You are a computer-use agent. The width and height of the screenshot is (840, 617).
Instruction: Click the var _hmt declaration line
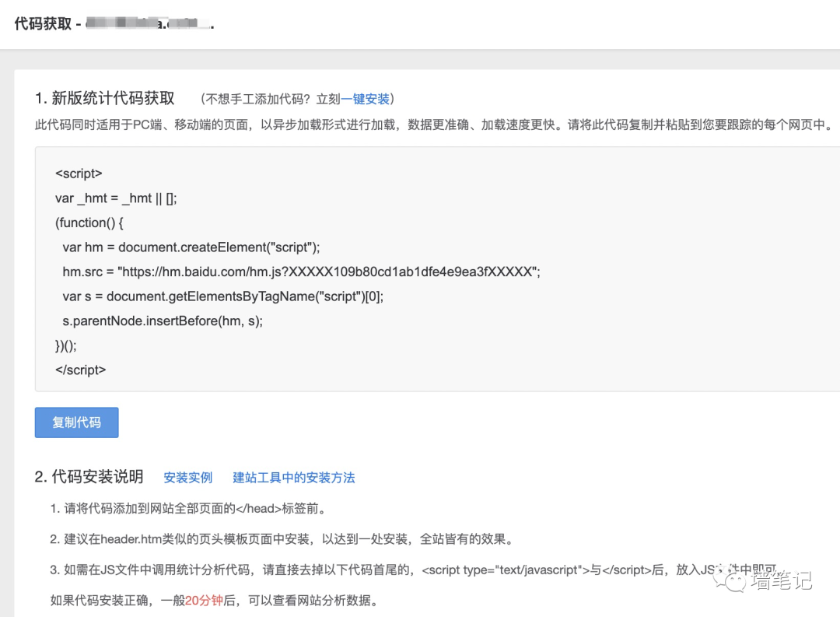pyautogui.click(x=116, y=198)
